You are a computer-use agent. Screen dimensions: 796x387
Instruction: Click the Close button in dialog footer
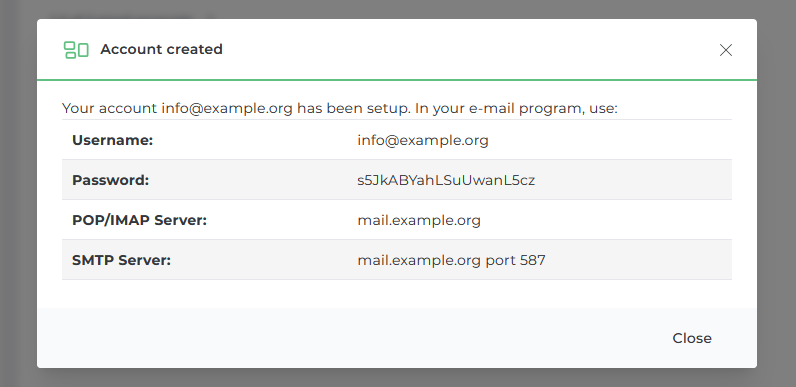click(x=692, y=338)
